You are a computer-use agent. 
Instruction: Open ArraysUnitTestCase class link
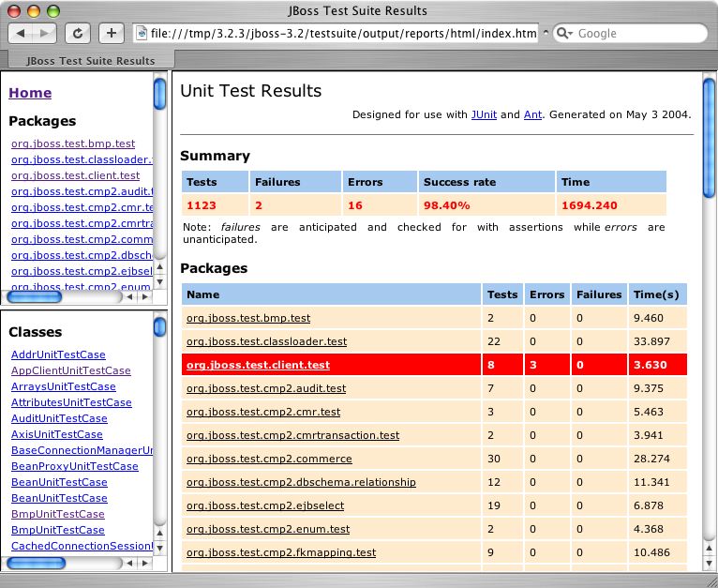tap(64, 386)
